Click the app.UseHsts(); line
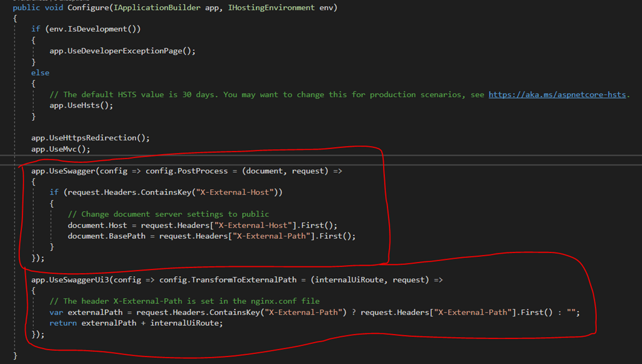Viewport: 642px width, 364px height. pyautogui.click(x=81, y=105)
